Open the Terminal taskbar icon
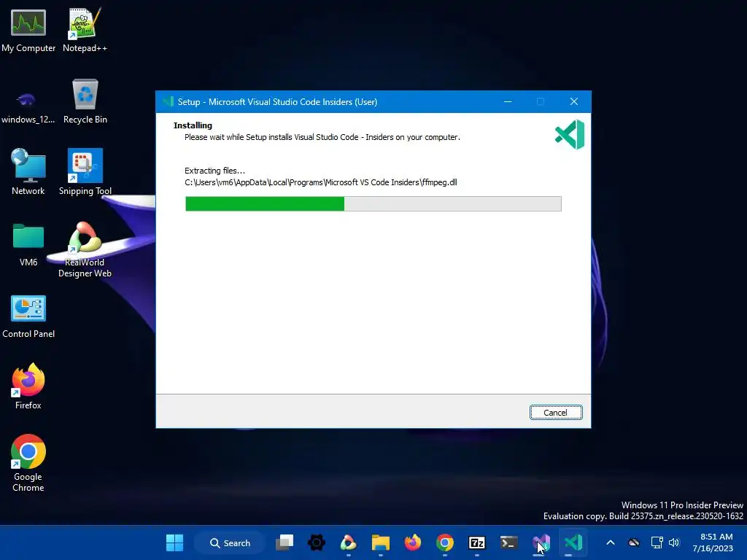 coord(508,542)
